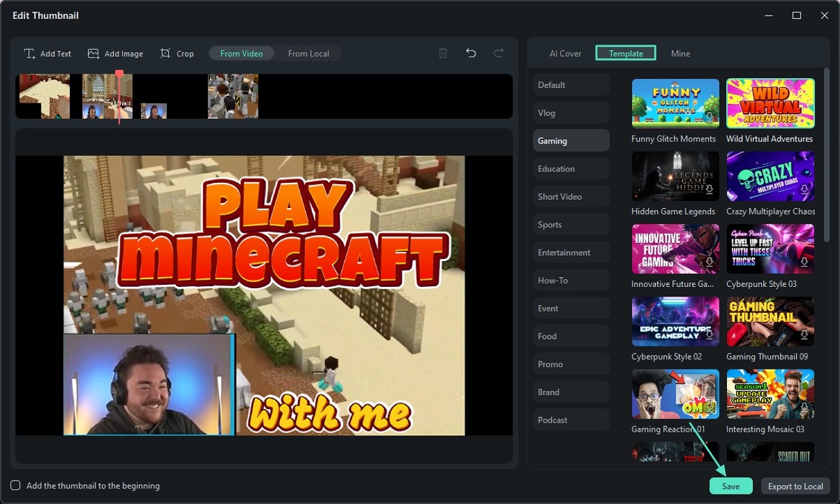
Task: Select the Default template category
Action: click(x=571, y=85)
